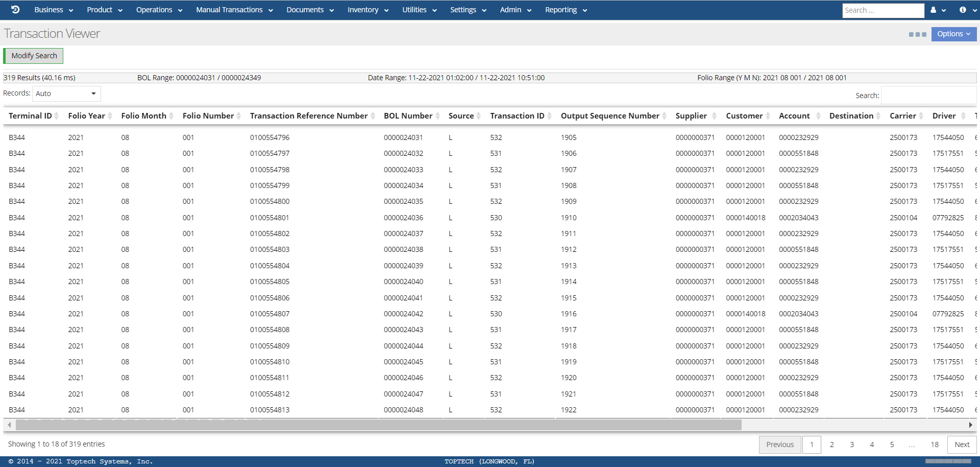
Task: Click the info icon in top bar
Action: 963,10
